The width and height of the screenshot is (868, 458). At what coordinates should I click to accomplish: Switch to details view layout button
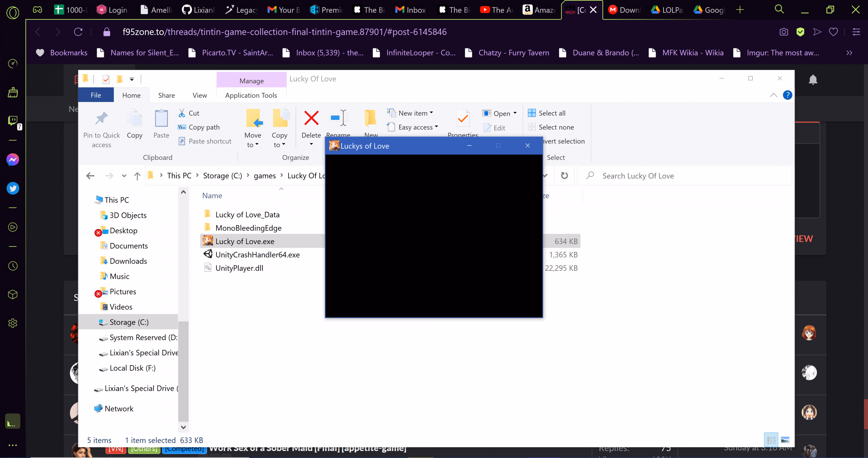771,440
